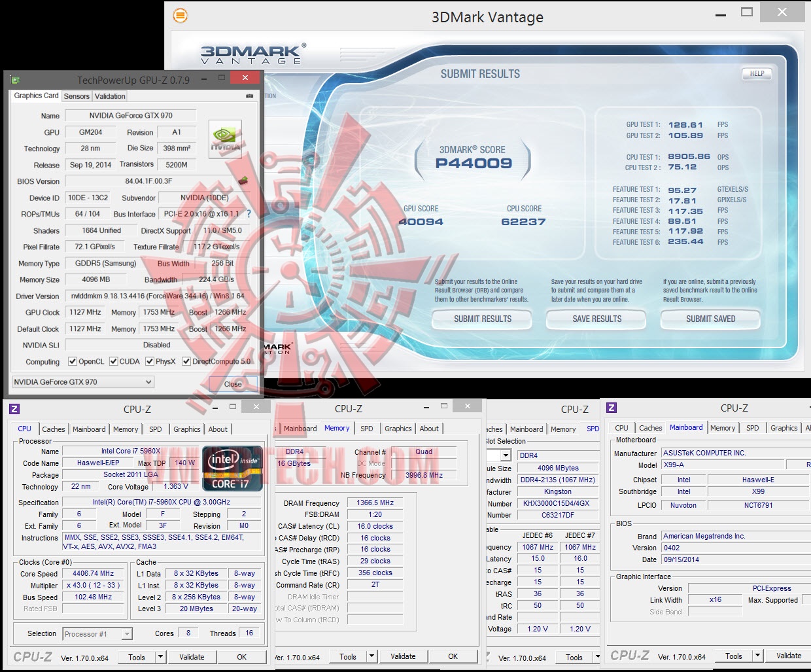811x672 pixels.
Task: Click the GPU name field NVIDIA GeForce GTX 970
Action: point(131,115)
